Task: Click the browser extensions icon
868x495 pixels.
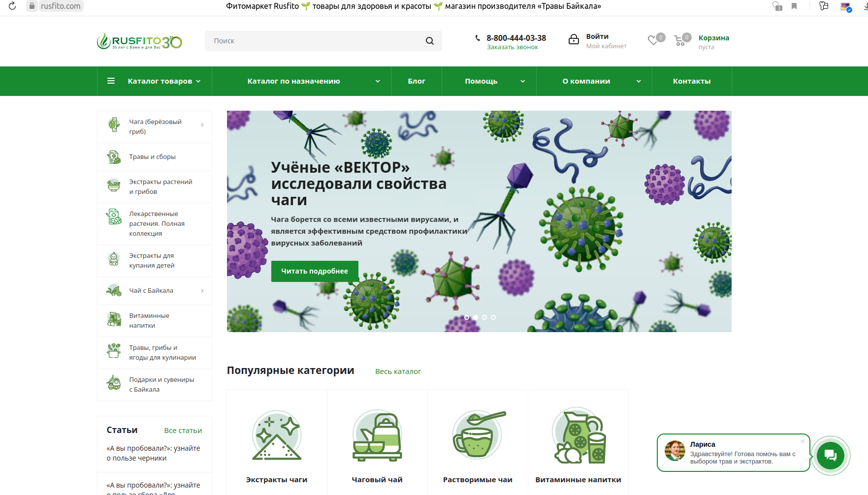Action: point(824,6)
